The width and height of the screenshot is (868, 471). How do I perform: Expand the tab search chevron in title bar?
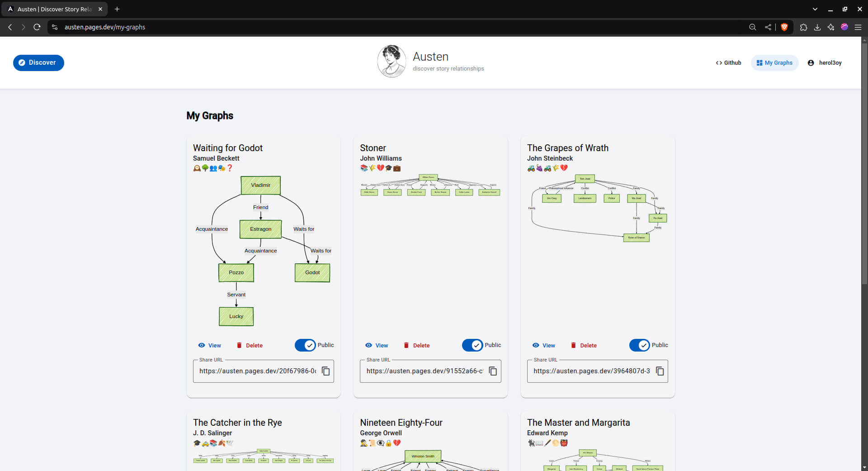(x=815, y=9)
